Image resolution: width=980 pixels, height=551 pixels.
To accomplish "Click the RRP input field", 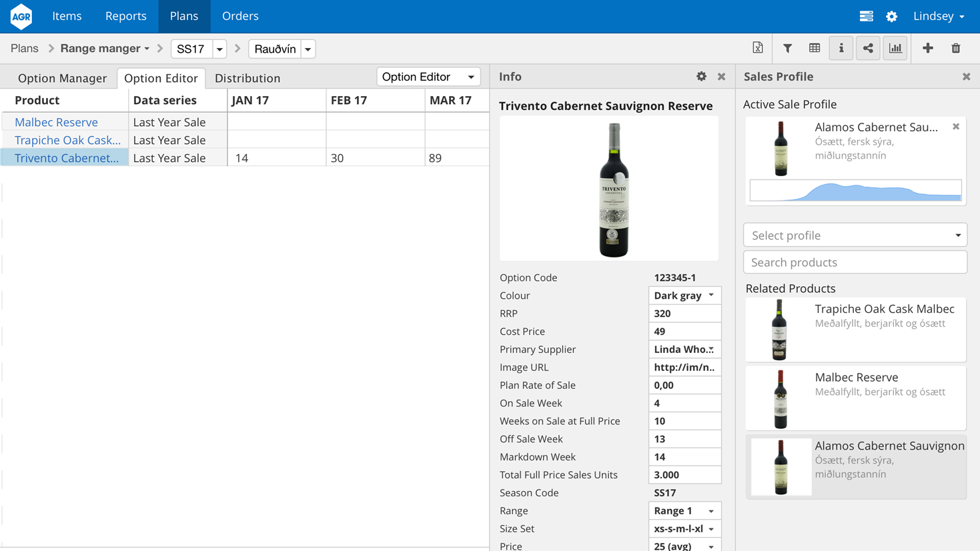I will pos(684,314).
